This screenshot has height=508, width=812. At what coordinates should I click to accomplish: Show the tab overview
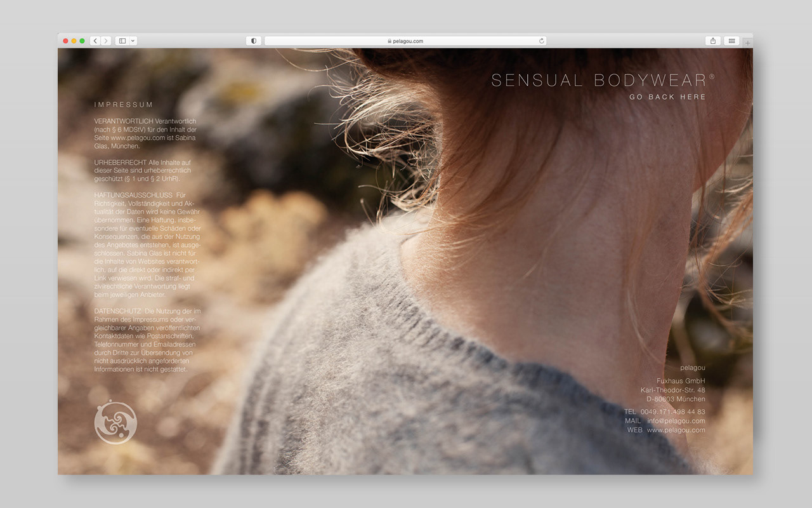click(x=731, y=41)
